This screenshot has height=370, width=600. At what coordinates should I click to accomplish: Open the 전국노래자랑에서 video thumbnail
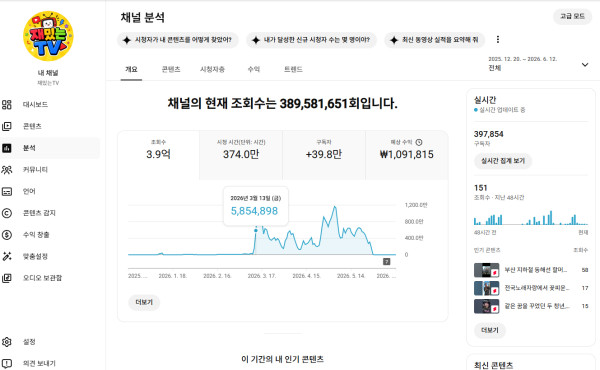(x=486, y=288)
